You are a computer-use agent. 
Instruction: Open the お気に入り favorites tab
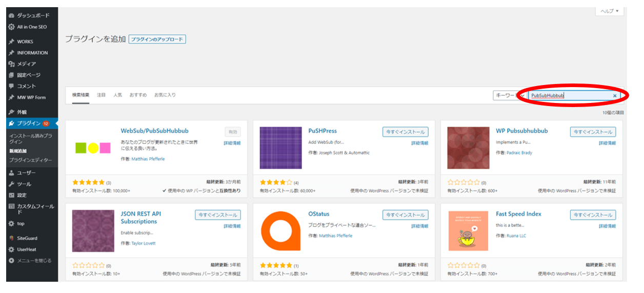165,95
